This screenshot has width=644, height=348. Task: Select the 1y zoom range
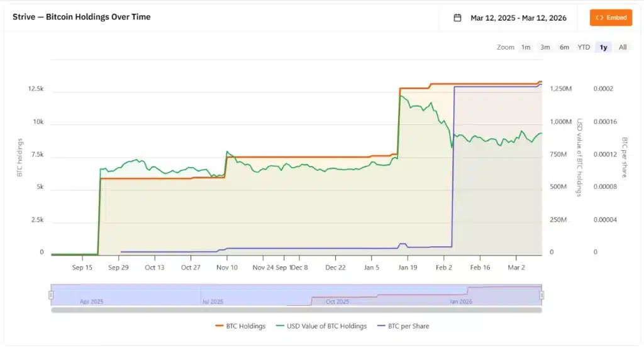coord(603,47)
